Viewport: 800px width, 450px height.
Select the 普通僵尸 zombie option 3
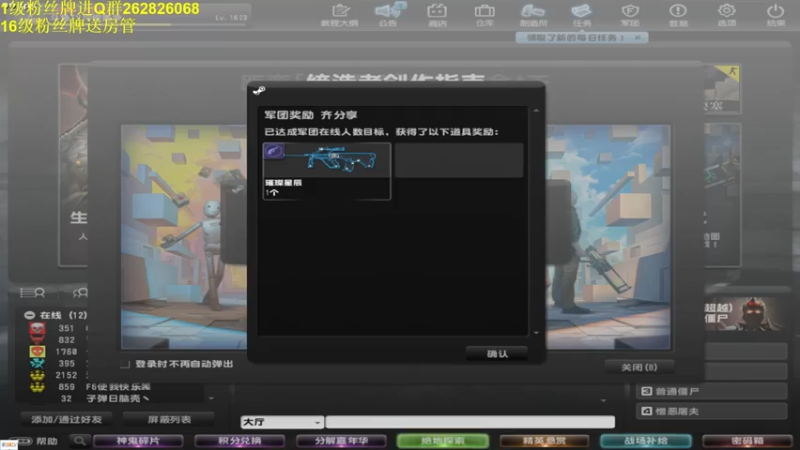(x=712, y=391)
